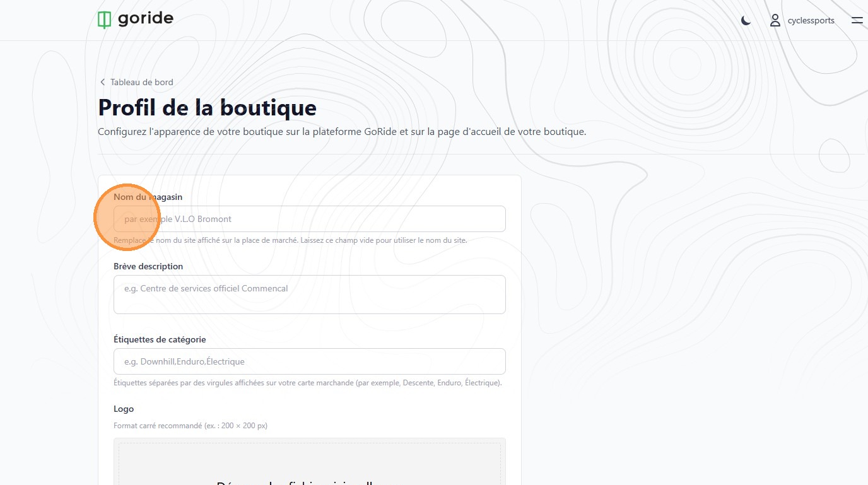Open the cyclessports account name
The image size is (868, 485).
coord(811,21)
